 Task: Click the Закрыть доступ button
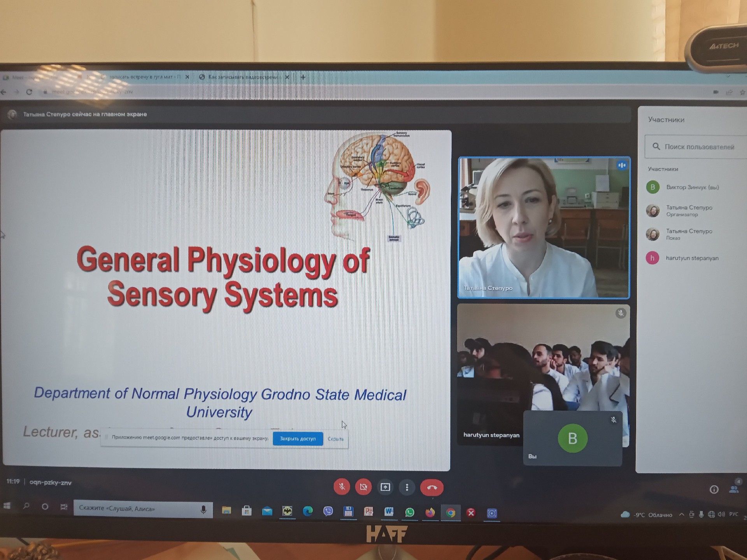[x=298, y=439]
